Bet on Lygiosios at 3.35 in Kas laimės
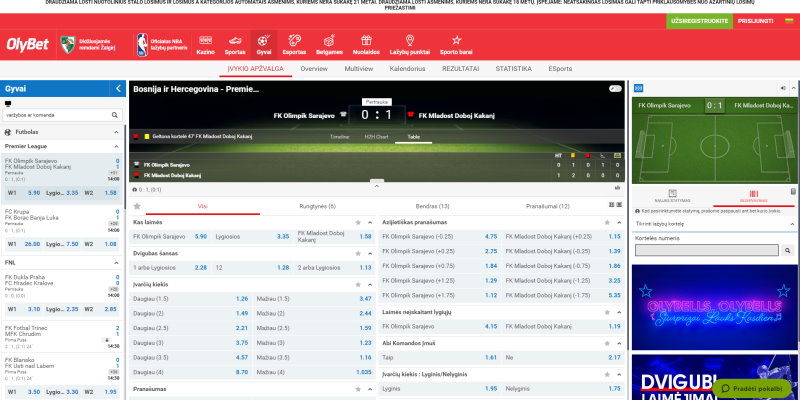 pos(252,237)
